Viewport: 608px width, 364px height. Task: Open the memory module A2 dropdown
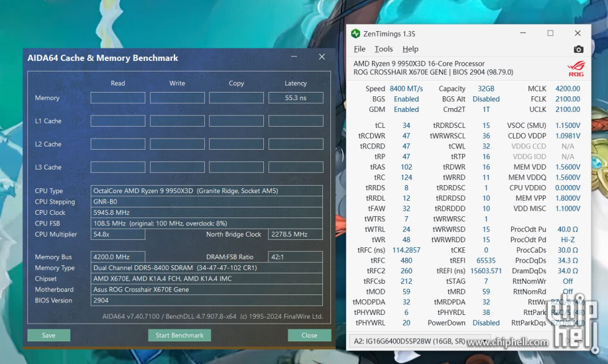pyautogui.click(x=420, y=341)
